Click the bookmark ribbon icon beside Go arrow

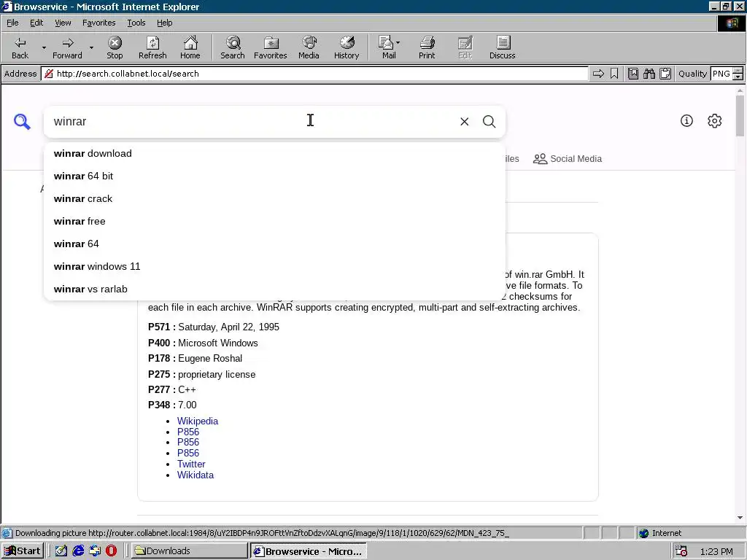click(x=614, y=74)
